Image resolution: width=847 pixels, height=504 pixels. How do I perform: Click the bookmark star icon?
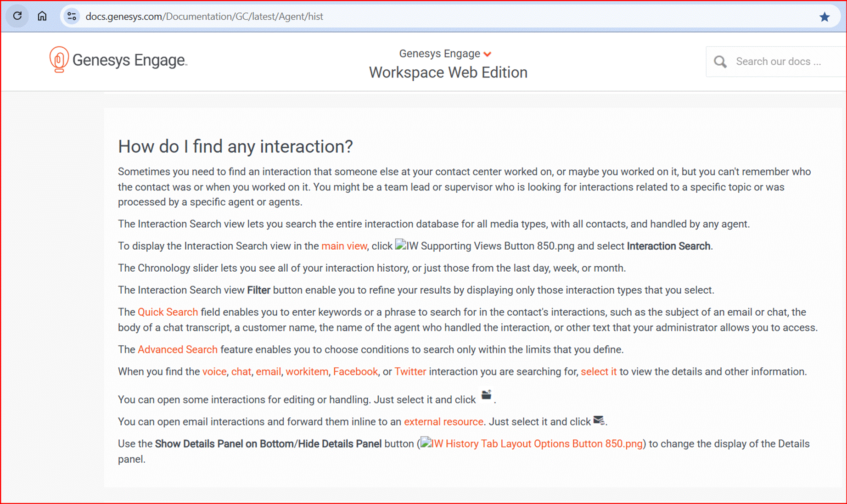[825, 17]
